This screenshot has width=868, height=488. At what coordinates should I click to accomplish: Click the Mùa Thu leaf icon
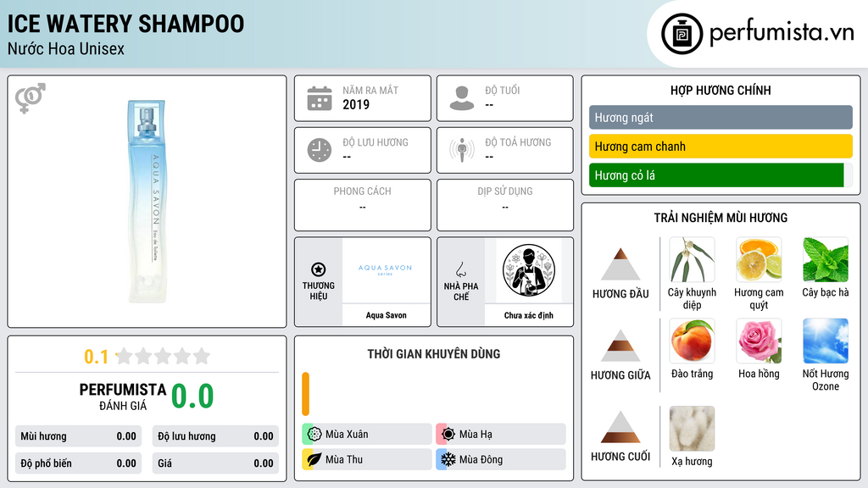click(314, 459)
